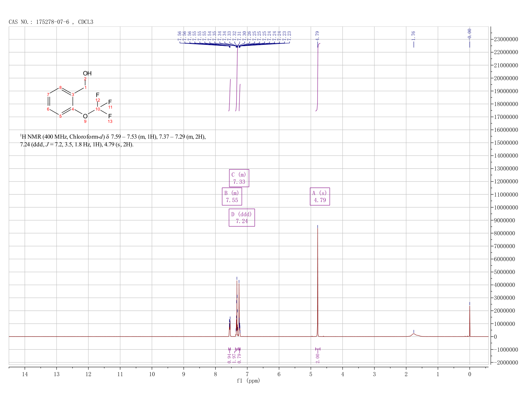The image size is (532, 411).
Task: Select the 1.97 integral value label
Action: click(x=234, y=358)
